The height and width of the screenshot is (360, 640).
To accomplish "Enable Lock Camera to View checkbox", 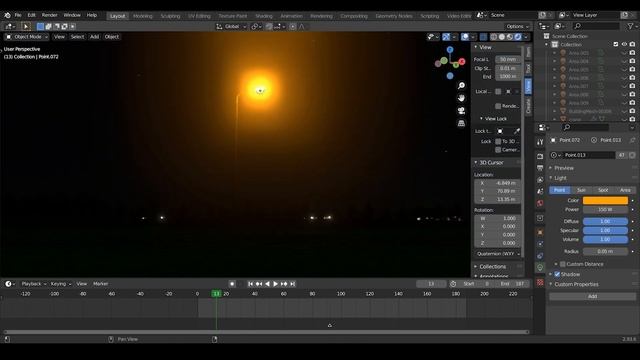I will point(498,150).
